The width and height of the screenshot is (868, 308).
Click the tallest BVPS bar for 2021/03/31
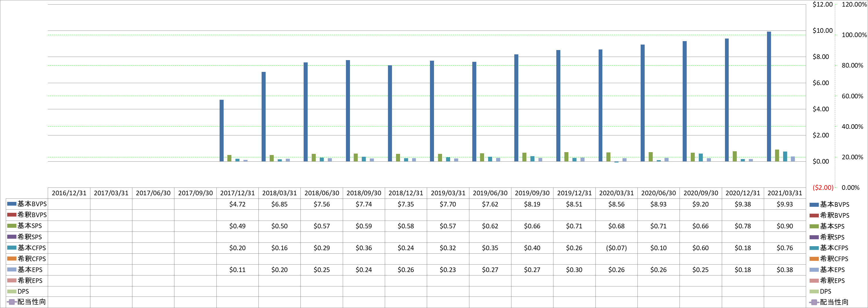click(x=769, y=97)
